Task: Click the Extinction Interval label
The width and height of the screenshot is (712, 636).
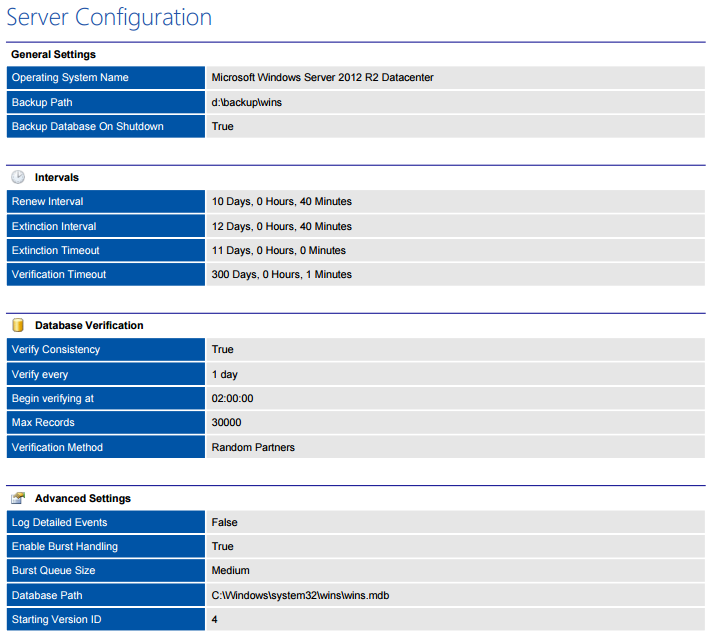Action: pos(54,227)
